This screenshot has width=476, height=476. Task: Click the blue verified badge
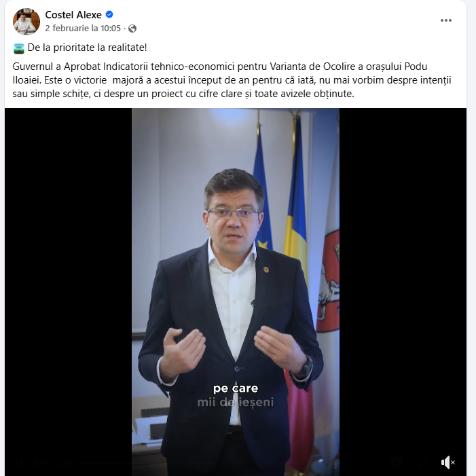click(x=109, y=14)
